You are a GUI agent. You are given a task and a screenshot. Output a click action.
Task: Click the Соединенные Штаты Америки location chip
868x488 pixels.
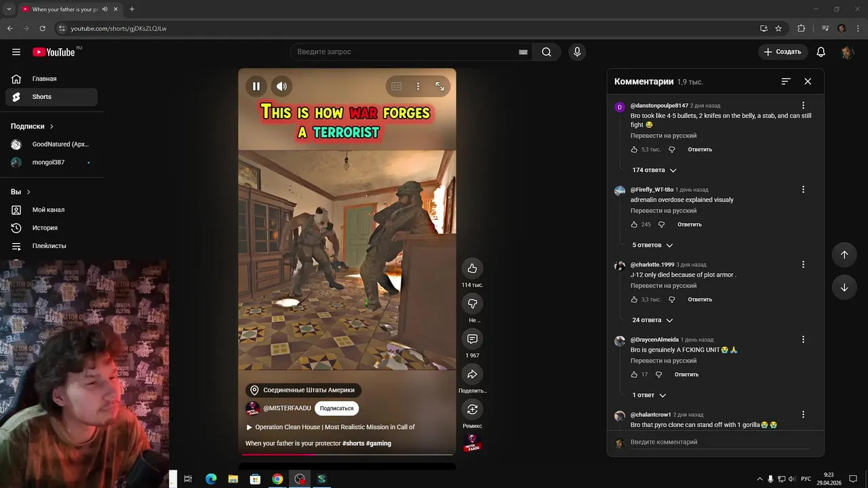click(x=303, y=390)
